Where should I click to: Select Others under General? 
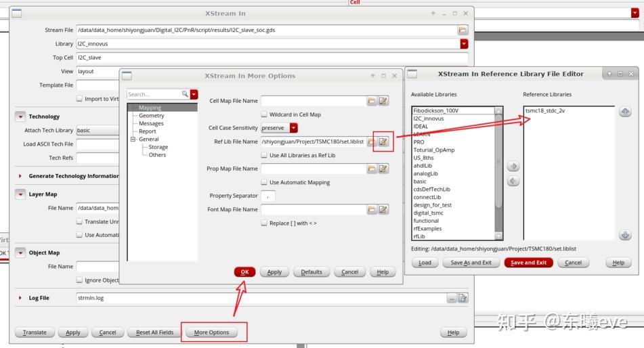pyautogui.click(x=157, y=154)
